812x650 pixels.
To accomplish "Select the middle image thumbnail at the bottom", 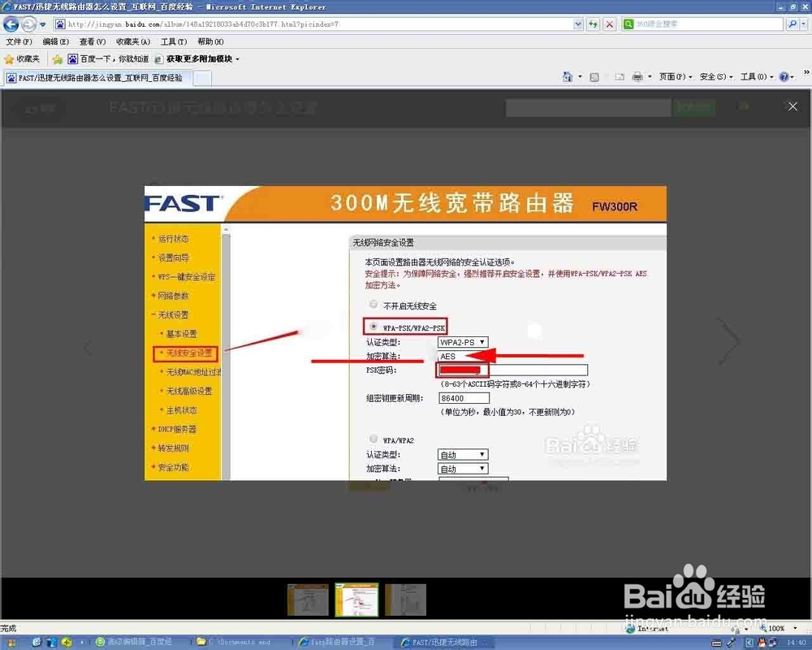I will 356,600.
